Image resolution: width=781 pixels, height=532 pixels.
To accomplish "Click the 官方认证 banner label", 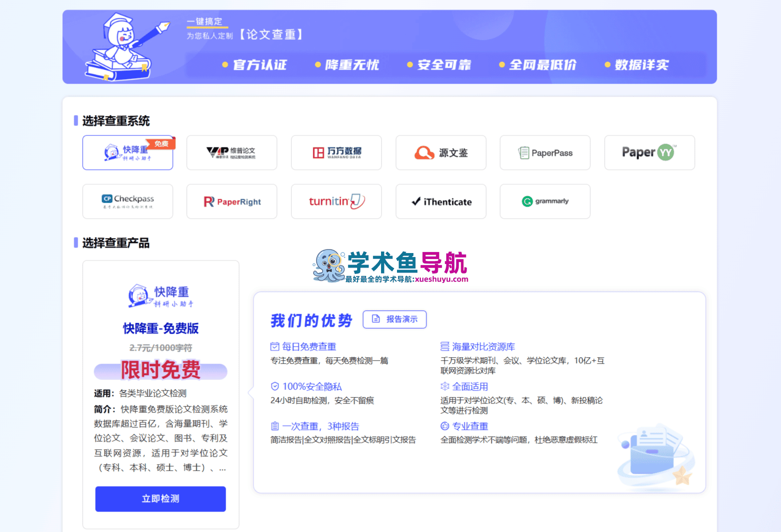I will click(x=260, y=65).
